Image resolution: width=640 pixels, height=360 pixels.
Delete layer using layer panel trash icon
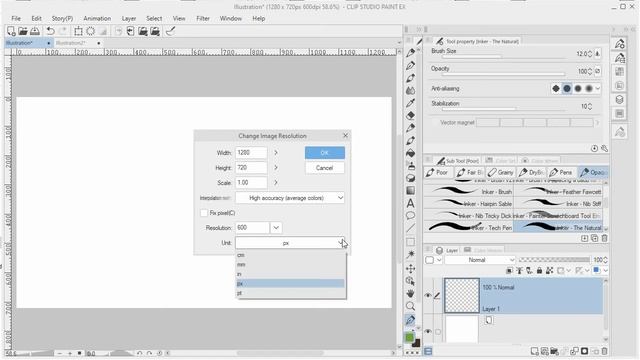(x=604, y=351)
